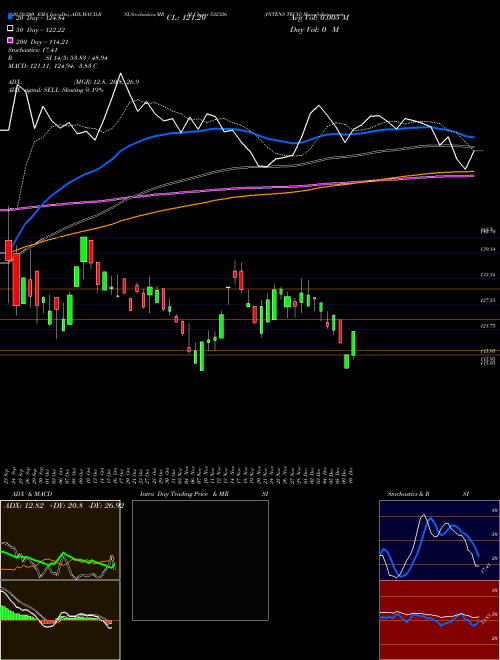This screenshot has height=660, width=500.
Task: Click the '-DY: 26.92' value in ADX panel
Action: click(x=106, y=506)
